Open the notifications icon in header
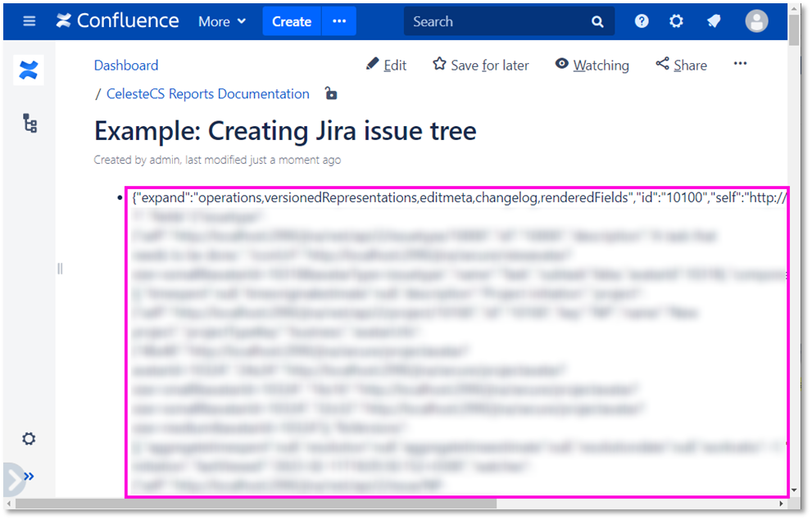 (x=714, y=21)
